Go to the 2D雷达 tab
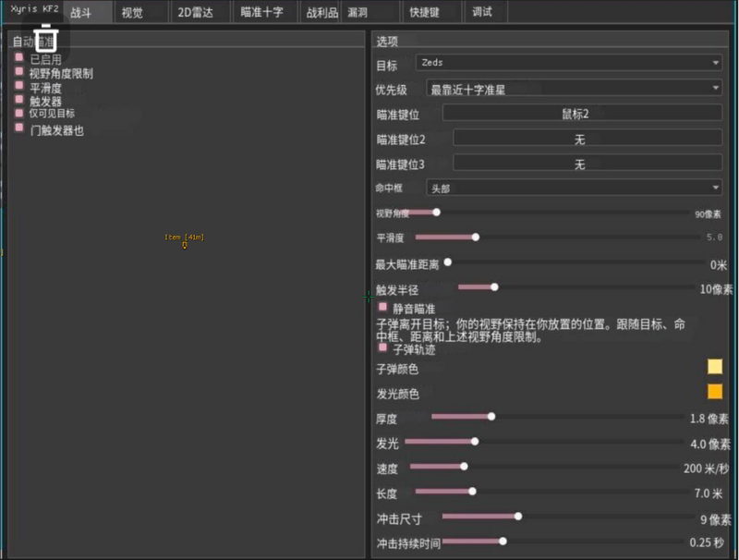Viewport: 739px width, 560px height. (200, 12)
